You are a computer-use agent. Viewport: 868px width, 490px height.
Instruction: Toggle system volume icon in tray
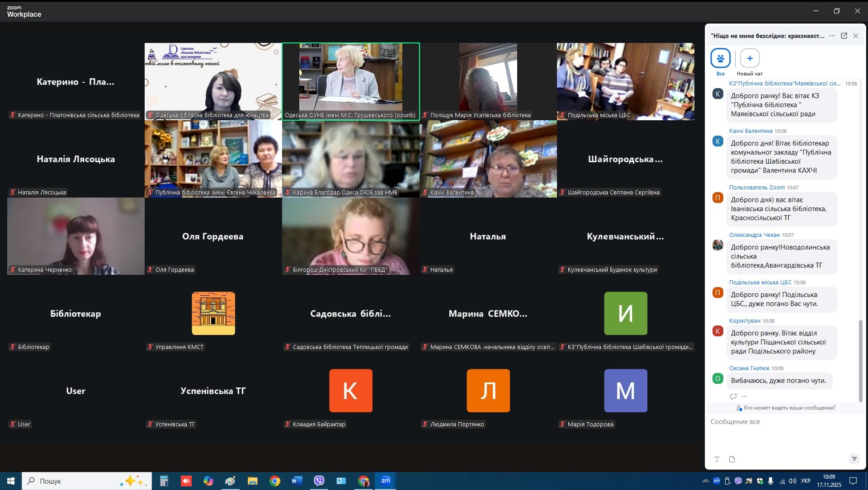[792, 481]
